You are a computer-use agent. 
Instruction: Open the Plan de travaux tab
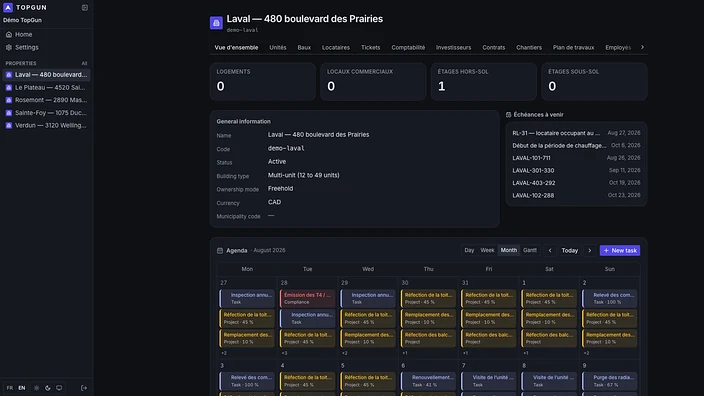pyautogui.click(x=573, y=48)
